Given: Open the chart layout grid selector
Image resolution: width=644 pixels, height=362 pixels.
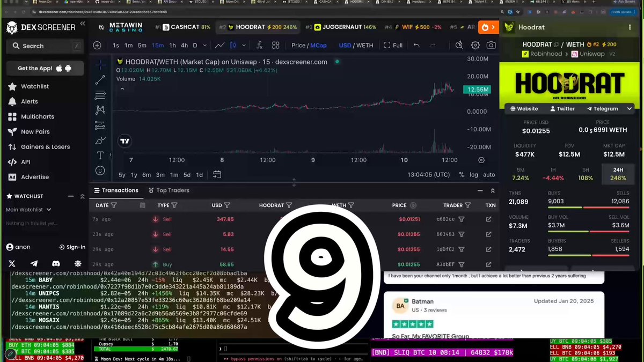Looking at the screenshot, I should 275,46.
